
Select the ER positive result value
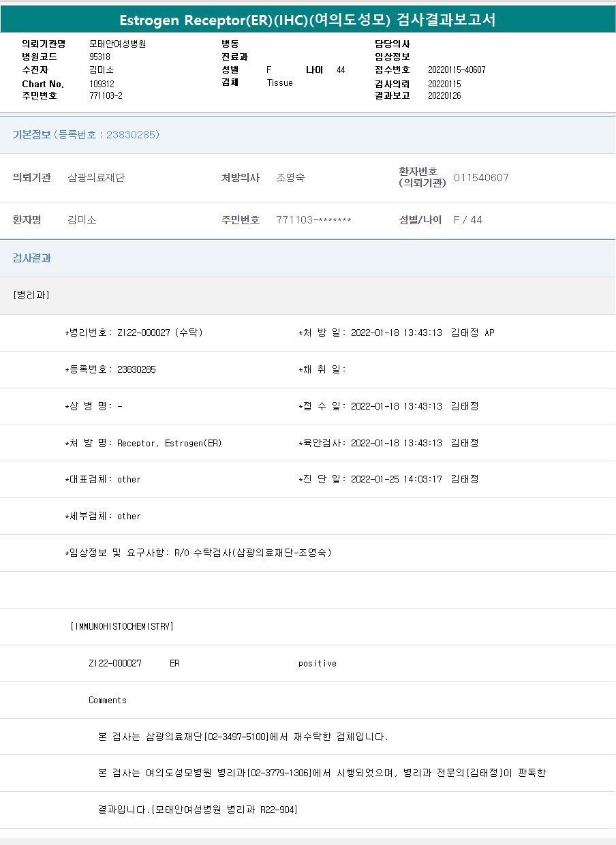pos(317,663)
